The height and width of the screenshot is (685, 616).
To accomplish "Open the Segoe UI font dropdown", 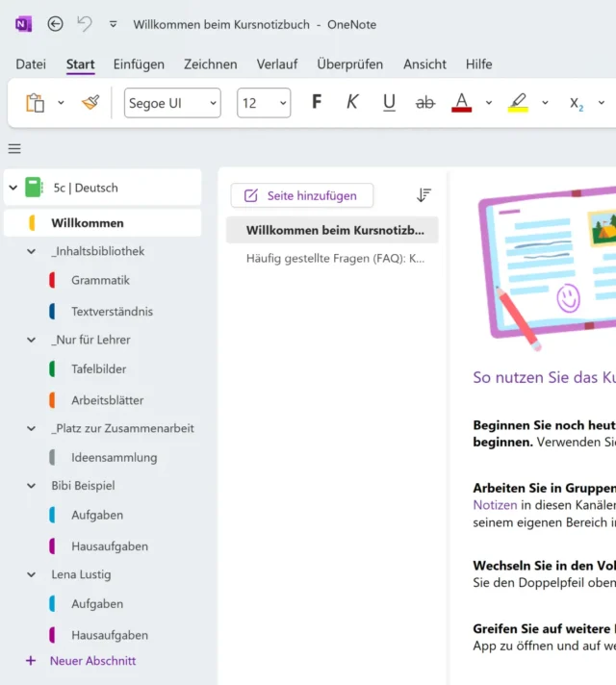I will click(x=172, y=103).
